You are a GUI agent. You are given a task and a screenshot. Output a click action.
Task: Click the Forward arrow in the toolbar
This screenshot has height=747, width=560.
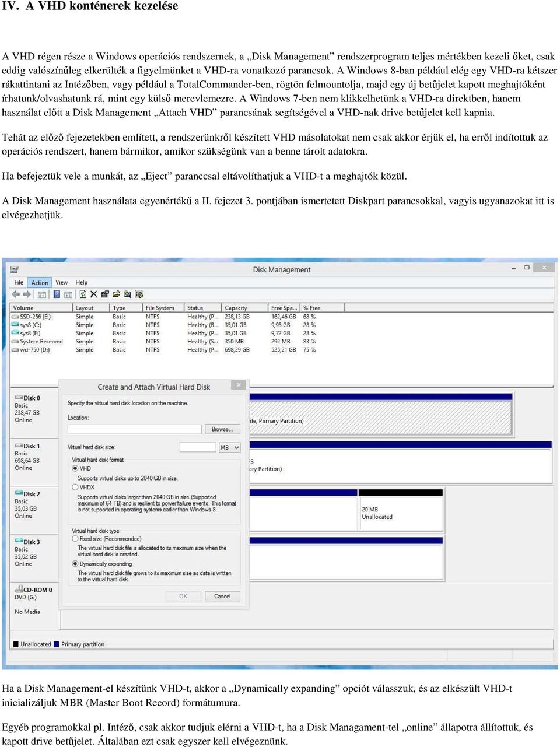pyautogui.click(x=27, y=294)
